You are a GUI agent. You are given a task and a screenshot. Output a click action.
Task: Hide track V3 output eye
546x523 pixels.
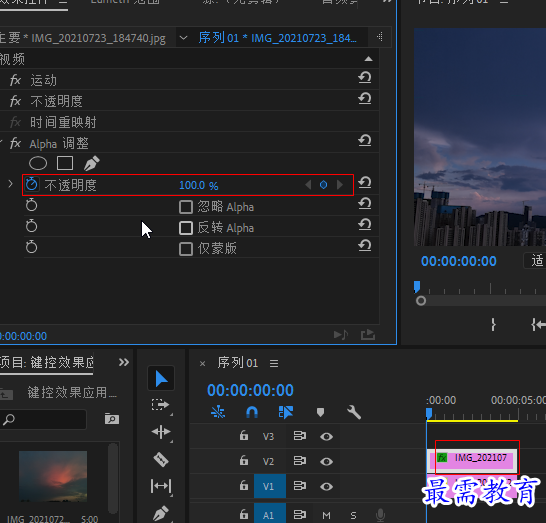(326, 436)
